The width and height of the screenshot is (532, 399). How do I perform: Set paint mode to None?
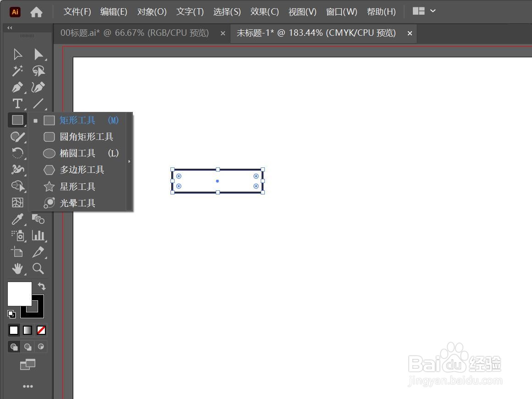41,330
